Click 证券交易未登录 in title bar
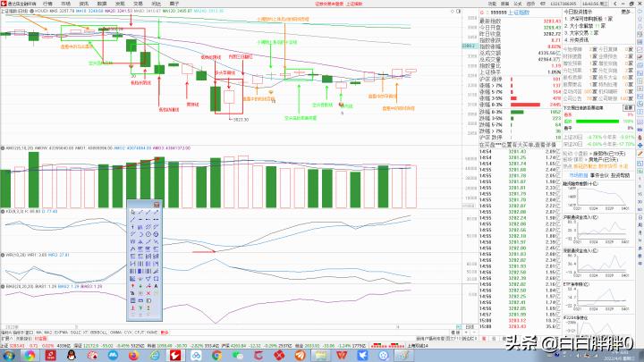Viewport: 644px width, 362px height. click(x=329, y=4)
